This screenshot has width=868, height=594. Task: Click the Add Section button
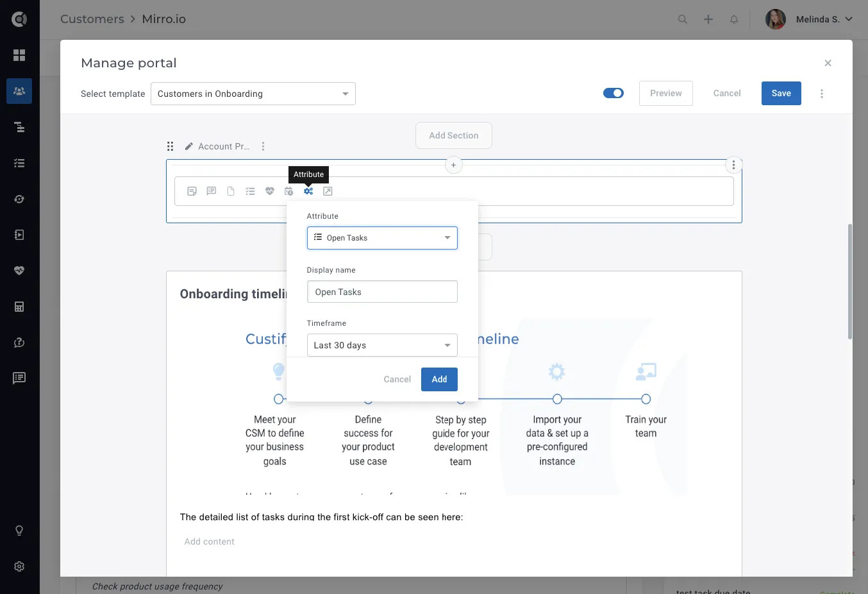tap(454, 135)
